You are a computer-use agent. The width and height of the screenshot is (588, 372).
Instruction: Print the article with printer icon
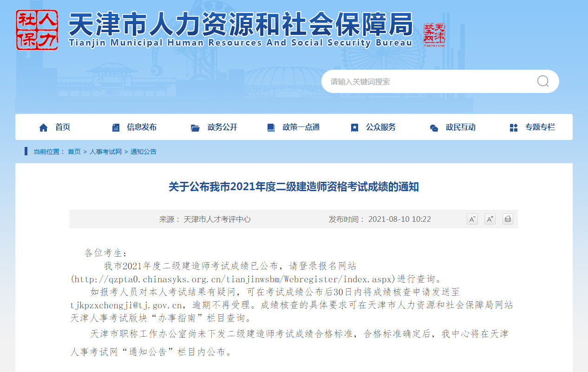coord(508,219)
